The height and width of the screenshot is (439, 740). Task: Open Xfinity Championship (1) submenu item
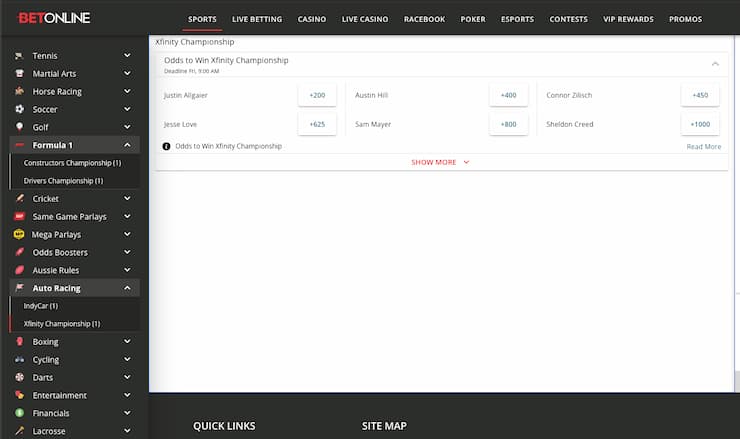pos(62,324)
